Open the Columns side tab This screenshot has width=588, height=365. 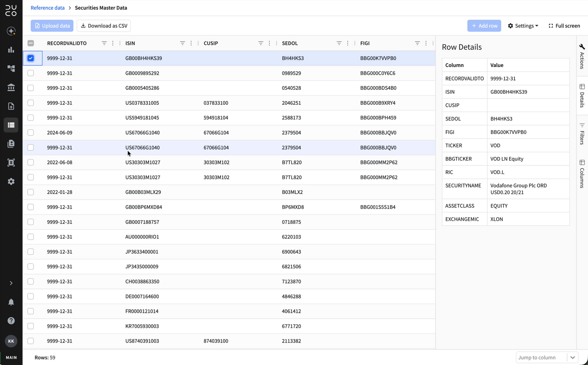582,174
